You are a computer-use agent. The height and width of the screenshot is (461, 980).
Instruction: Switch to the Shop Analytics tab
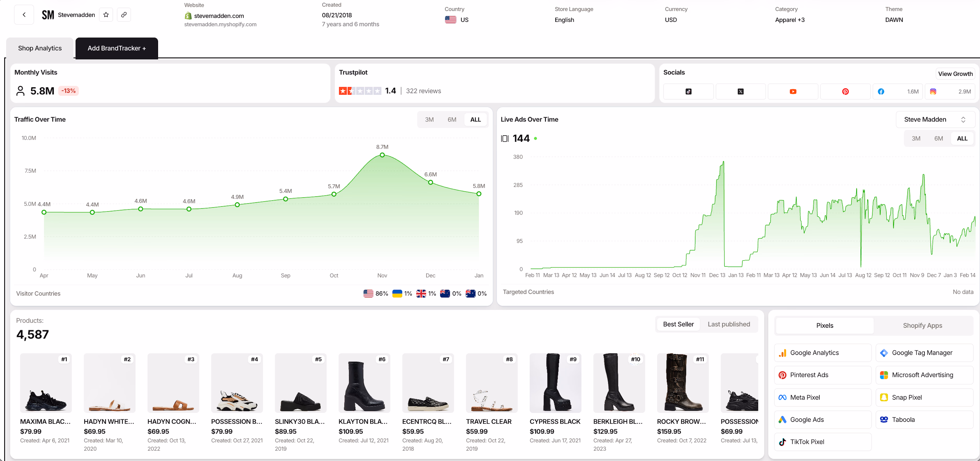tap(40, 48)
